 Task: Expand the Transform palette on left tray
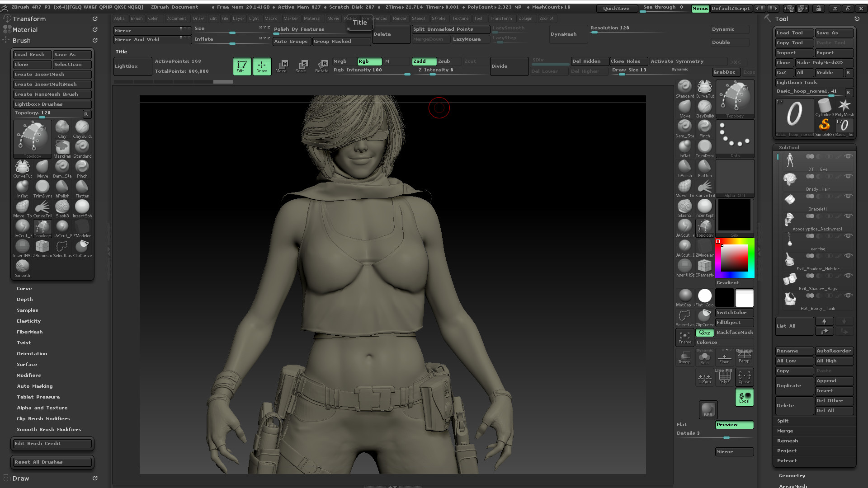click(29, 19)
